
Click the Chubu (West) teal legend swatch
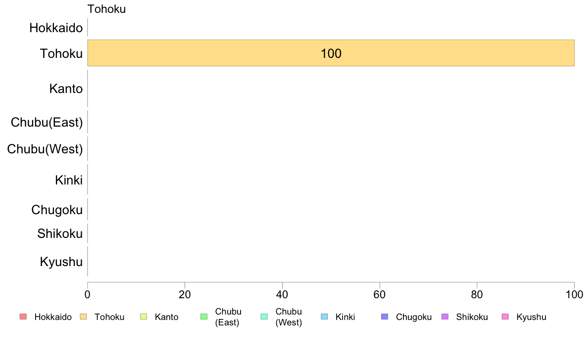coord(264,317)
